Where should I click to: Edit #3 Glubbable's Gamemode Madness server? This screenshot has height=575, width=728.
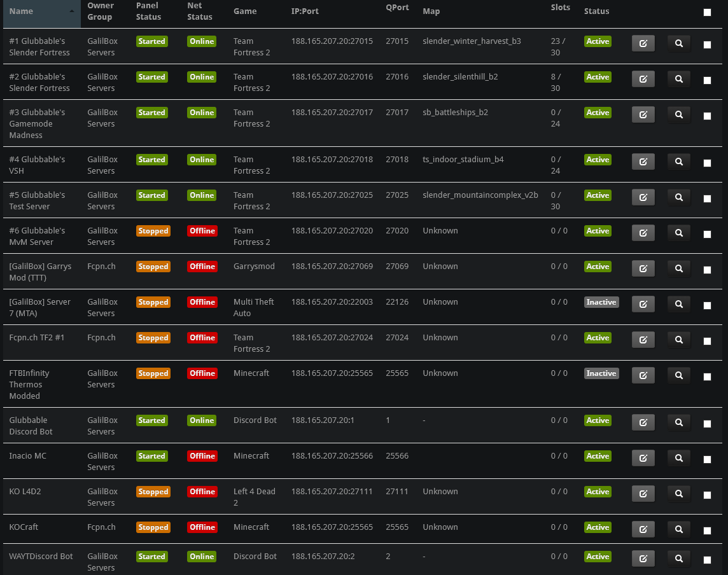pos(643,114)
